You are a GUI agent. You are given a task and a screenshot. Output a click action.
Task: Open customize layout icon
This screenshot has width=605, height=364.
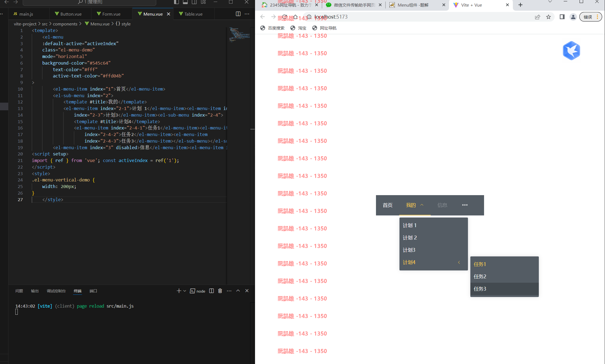[203, 2]
